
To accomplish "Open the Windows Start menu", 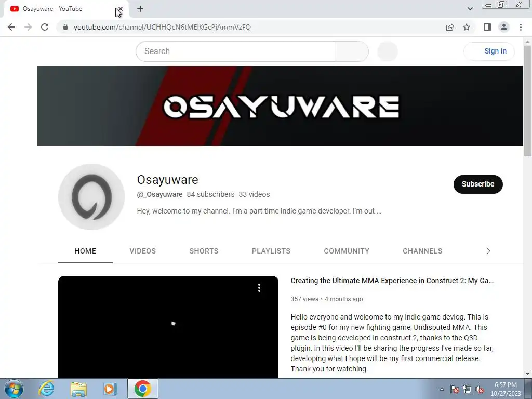I will 14,389.
